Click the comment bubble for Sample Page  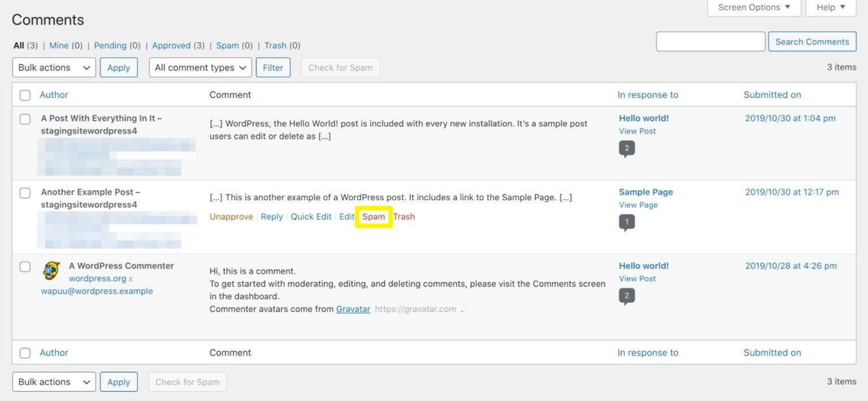pos(626,222)
